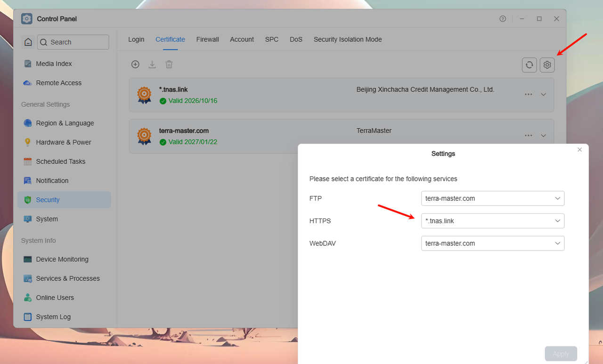Screen dimensions: 603x364
Task: Expand the terra-master.com certificate details
Action: 543,136
